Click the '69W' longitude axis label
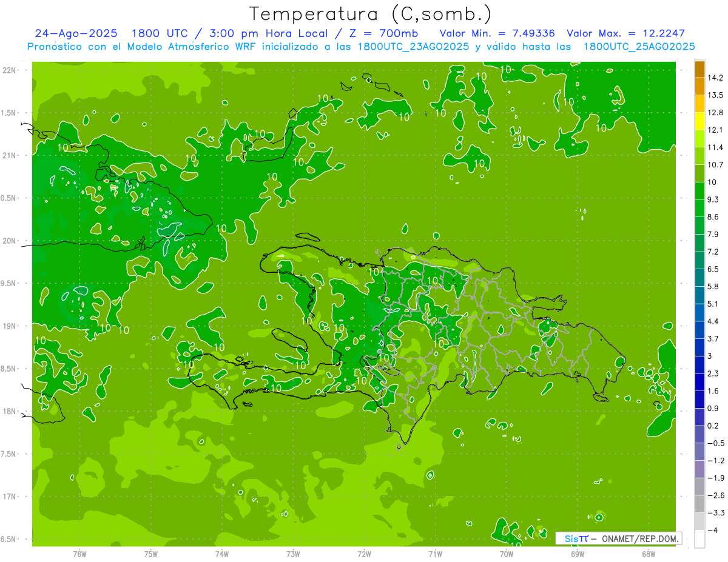Viewport: 728px width, 562px height. (x=577, y=554)
